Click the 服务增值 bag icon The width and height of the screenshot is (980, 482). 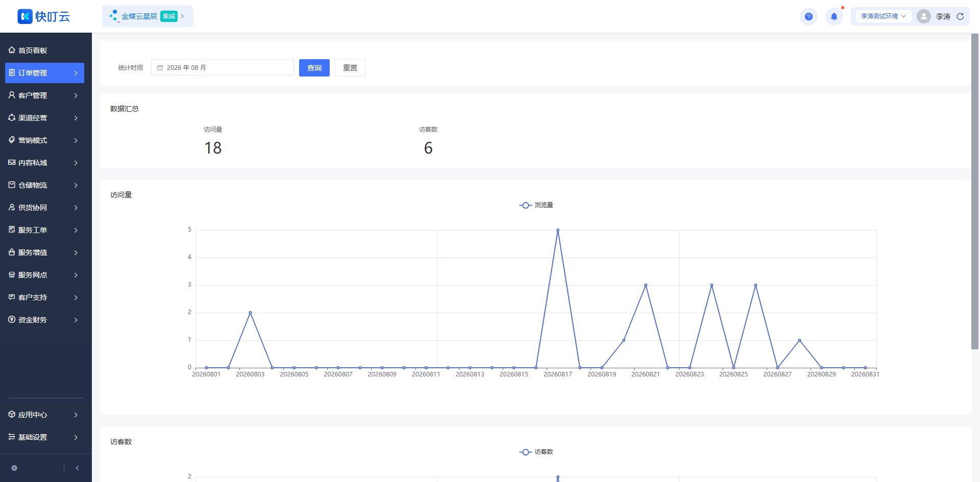[12, 252]
